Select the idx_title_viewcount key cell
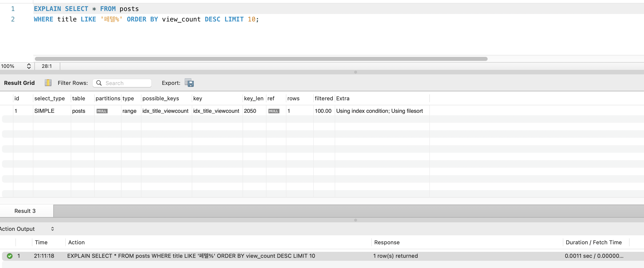 point(216,111)
